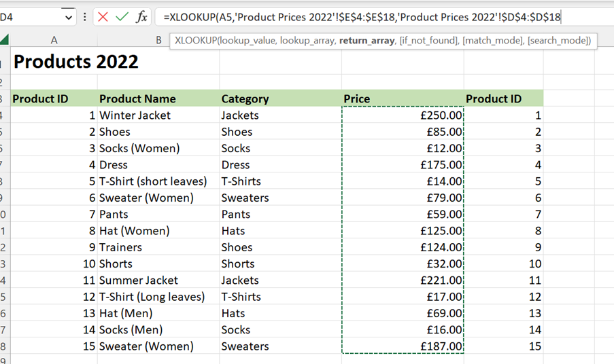Select column A header

pos(54,40)
